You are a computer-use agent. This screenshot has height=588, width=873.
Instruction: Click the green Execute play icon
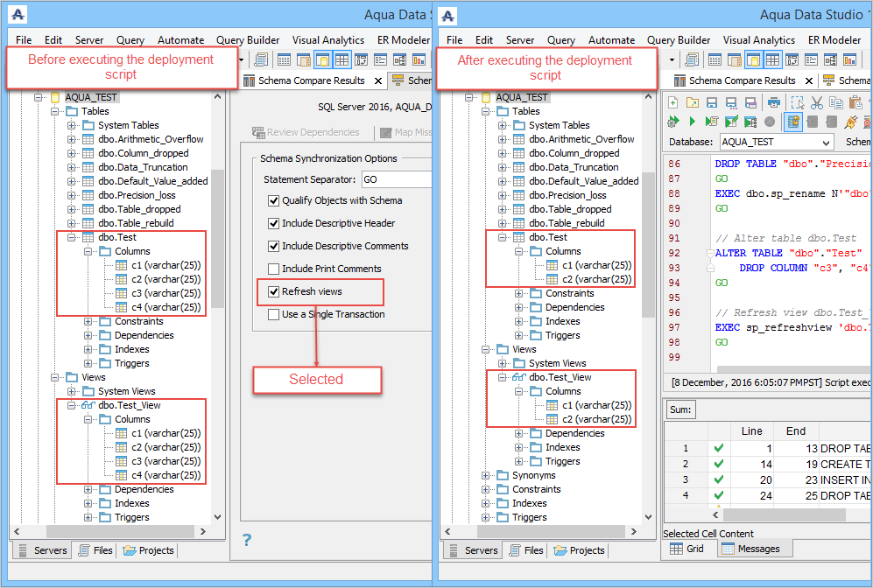(692, 122)
